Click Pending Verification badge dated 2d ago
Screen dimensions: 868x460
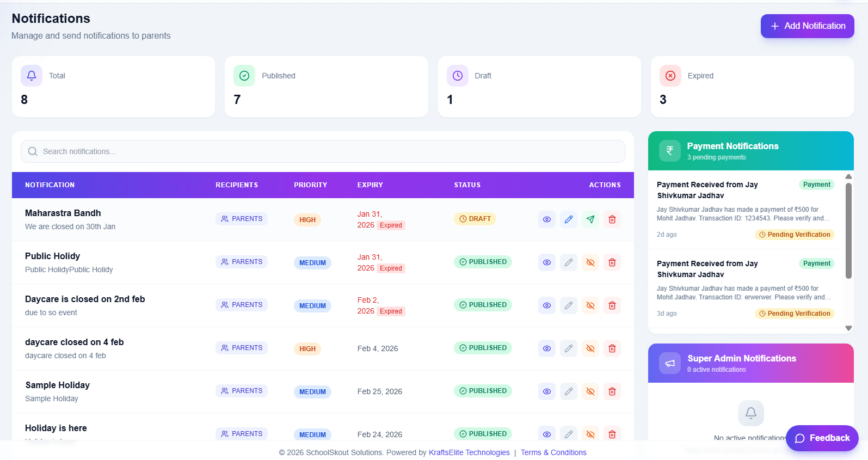(795, 235)
